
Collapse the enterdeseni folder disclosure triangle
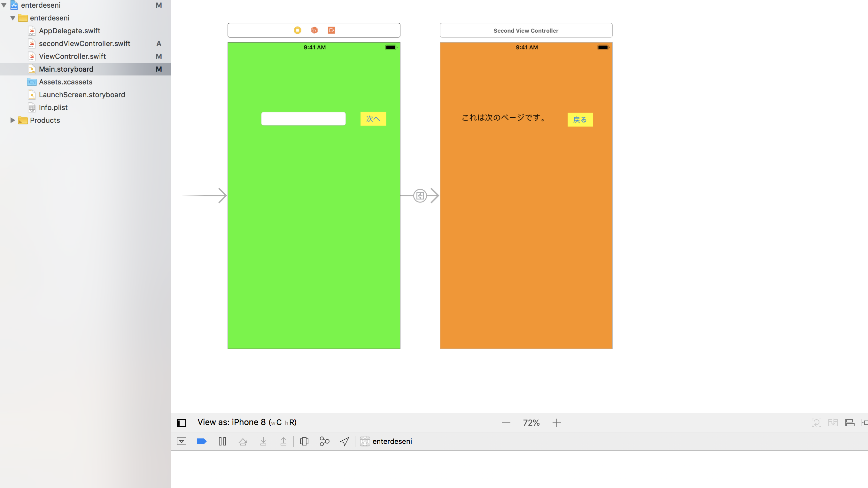[x=12, y=18]
